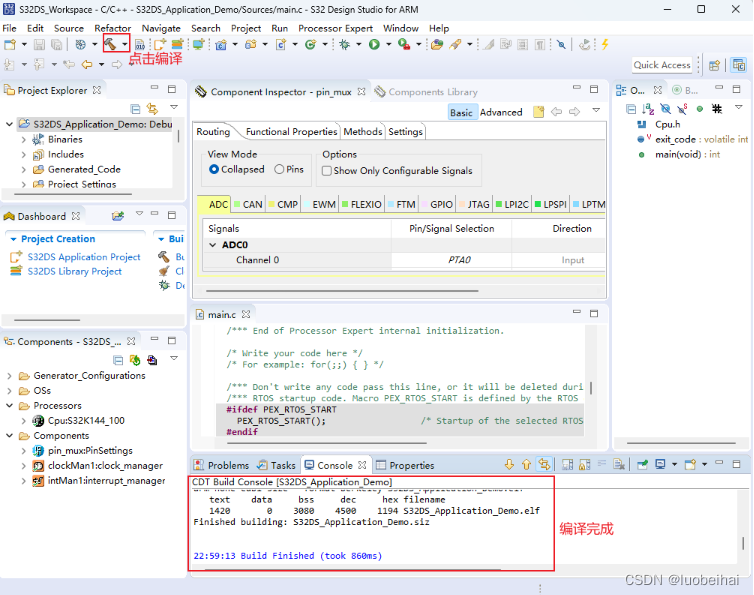This screenshot has height=595, width=754.
Task: Expand the Generator_Configurations folder
Action: click(9, 376)
